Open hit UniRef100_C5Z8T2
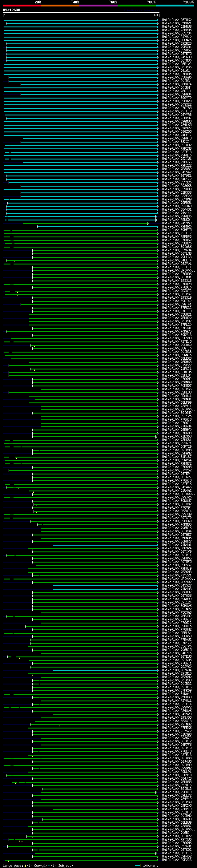 (177, 291)
